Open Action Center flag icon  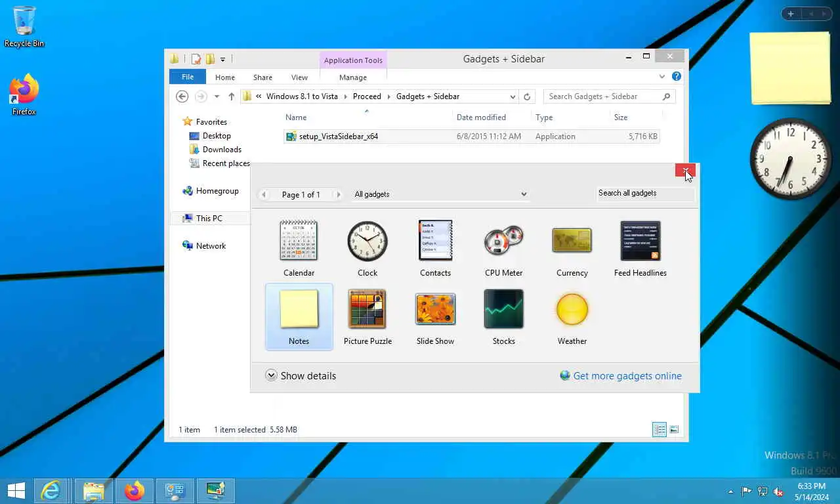point(747,491)
